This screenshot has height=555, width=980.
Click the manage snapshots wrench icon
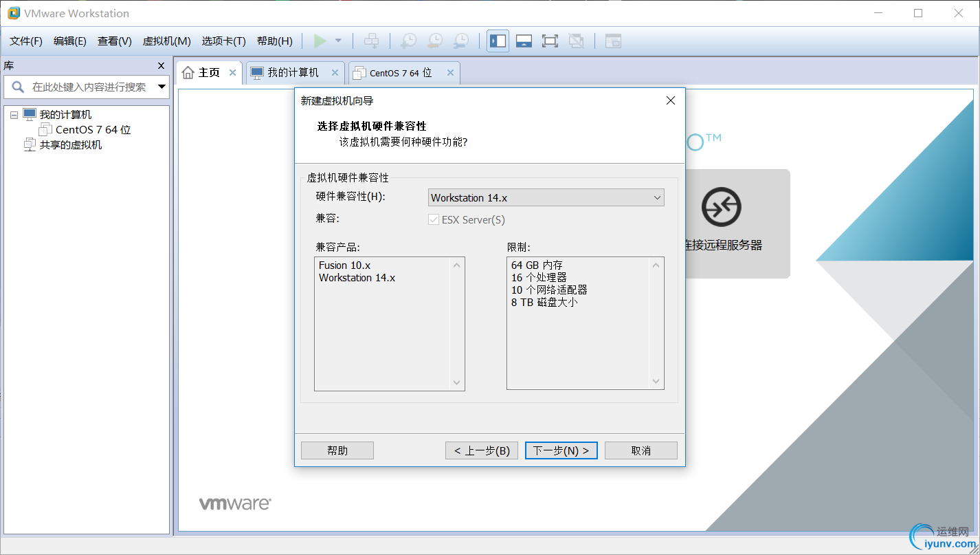point(461,41)
